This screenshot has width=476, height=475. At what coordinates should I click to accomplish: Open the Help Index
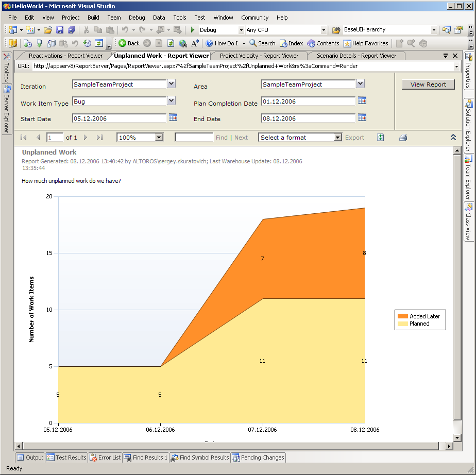(292, 43)
